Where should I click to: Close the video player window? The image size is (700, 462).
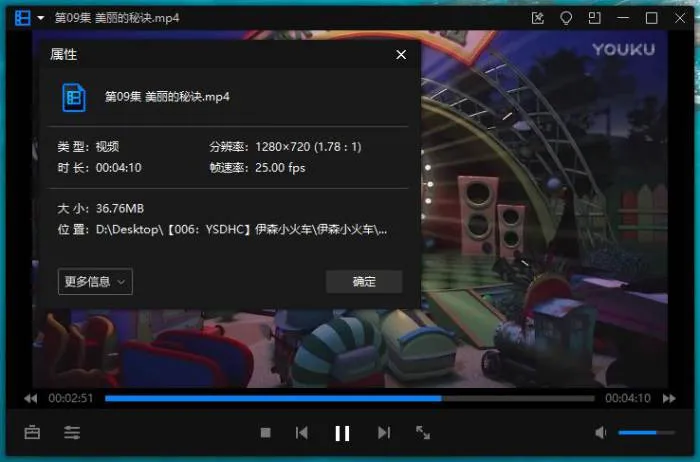[679, 18]
